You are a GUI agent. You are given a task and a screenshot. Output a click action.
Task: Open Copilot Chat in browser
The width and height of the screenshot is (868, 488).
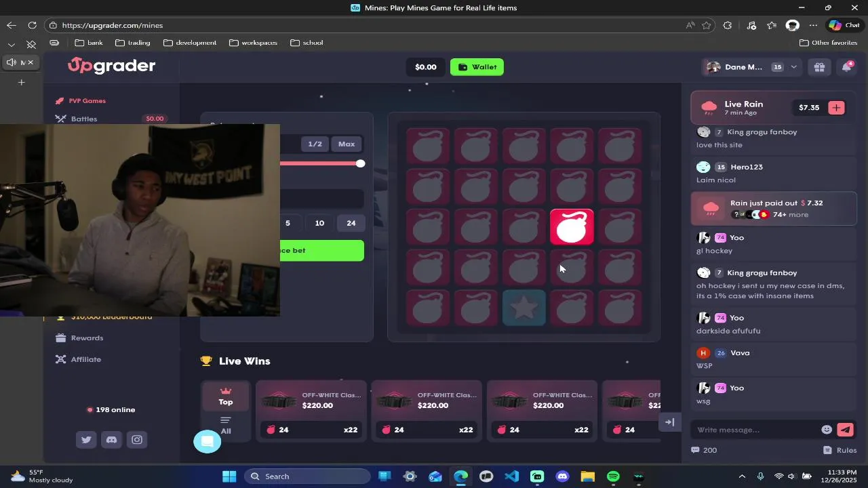click(x=844, y=25)
